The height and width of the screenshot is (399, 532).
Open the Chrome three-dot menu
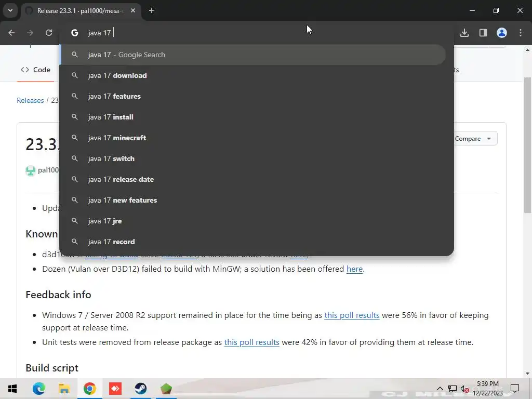click(x=521, y=33)
